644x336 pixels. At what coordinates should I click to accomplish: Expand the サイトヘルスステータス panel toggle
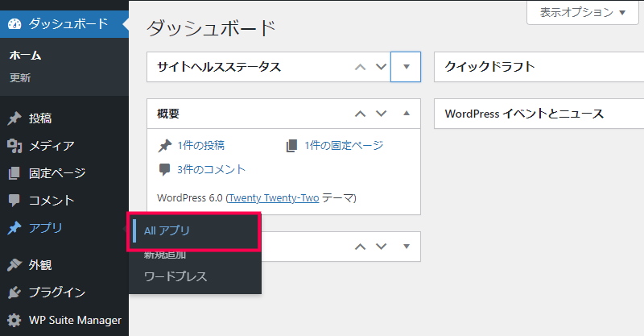click(x=406, y=67)
